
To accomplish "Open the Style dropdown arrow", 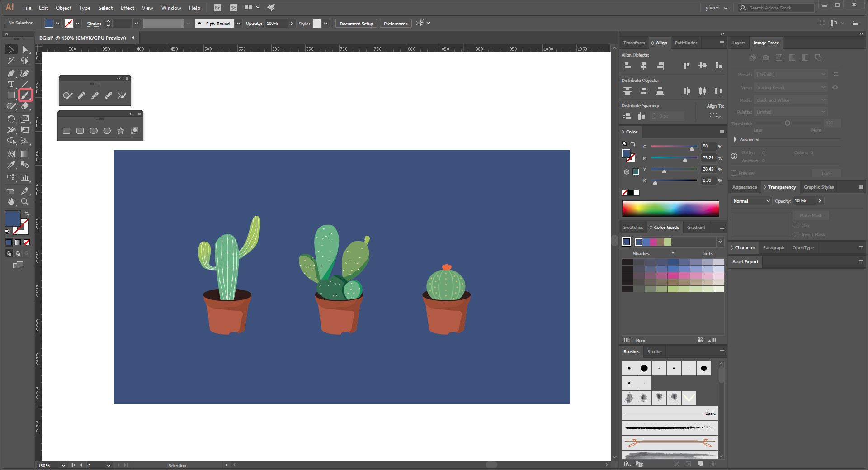I will (325, 24).
